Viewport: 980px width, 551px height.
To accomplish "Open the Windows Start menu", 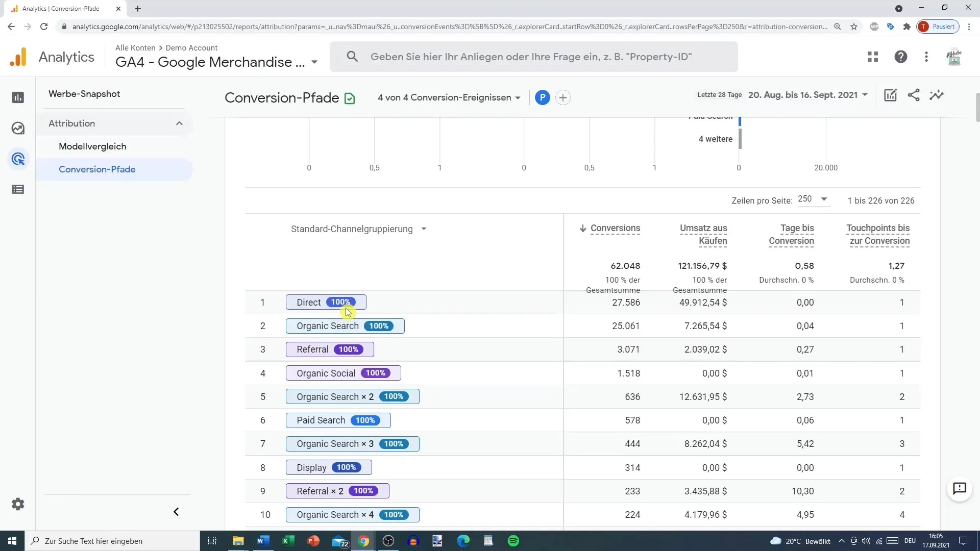I will coord(12,541).
